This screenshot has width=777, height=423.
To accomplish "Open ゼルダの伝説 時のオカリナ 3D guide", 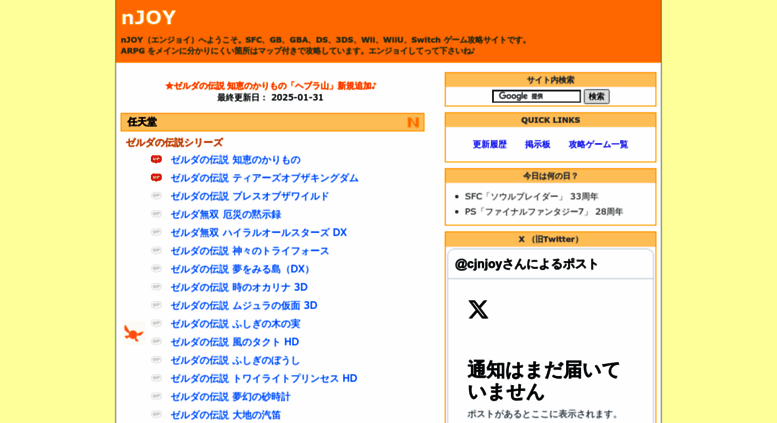I will tap(239, 287).
